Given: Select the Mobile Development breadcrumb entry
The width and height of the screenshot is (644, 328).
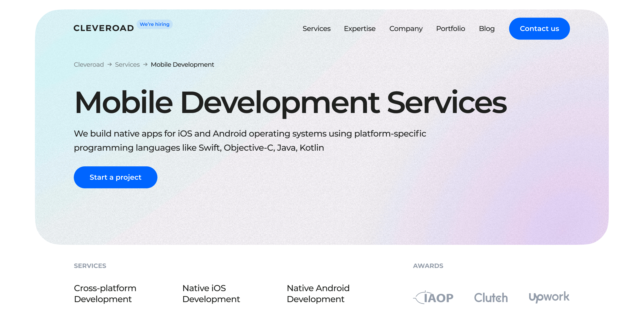Looking at the screenshot, I should 182,64.
